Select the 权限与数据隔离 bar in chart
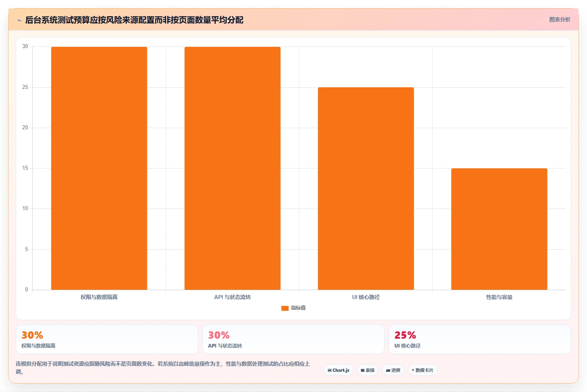587x392 pixels. point(99,168)
